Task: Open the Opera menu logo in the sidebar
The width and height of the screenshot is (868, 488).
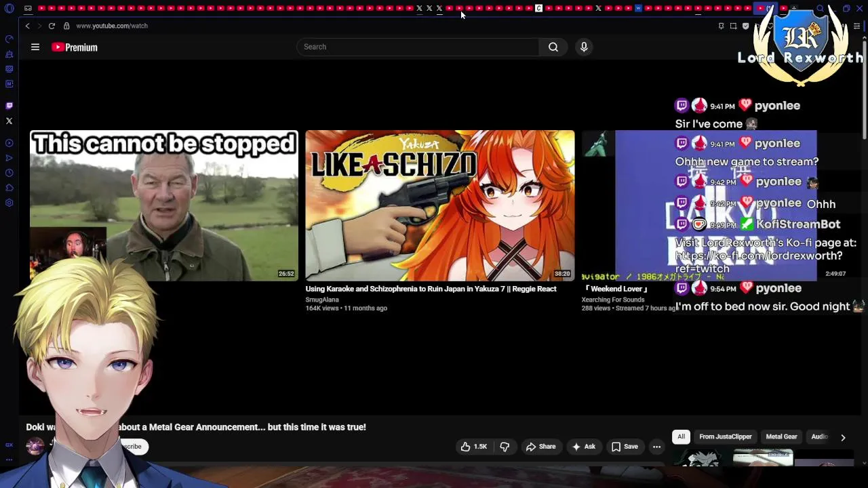Action: coord(9,9)
